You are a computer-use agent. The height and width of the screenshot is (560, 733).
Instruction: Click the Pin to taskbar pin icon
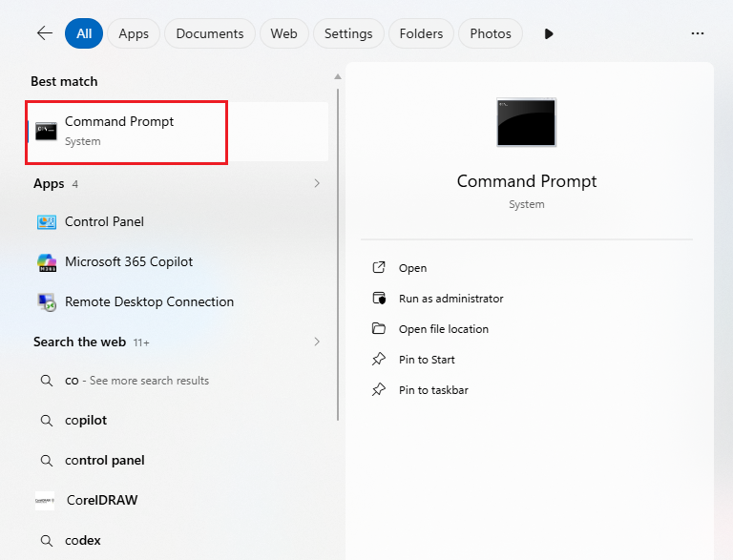[379, 389]
